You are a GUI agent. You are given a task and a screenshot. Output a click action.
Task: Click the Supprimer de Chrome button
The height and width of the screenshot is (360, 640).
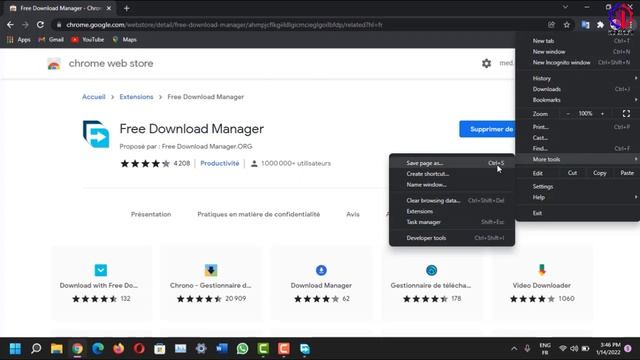tap(487, 129)
